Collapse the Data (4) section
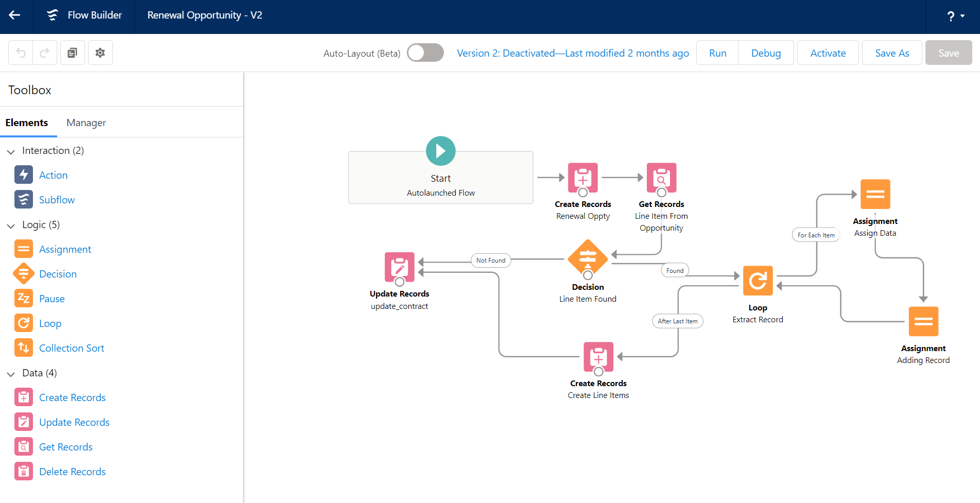This screenshot has height=503, width=980. (11, 374)
